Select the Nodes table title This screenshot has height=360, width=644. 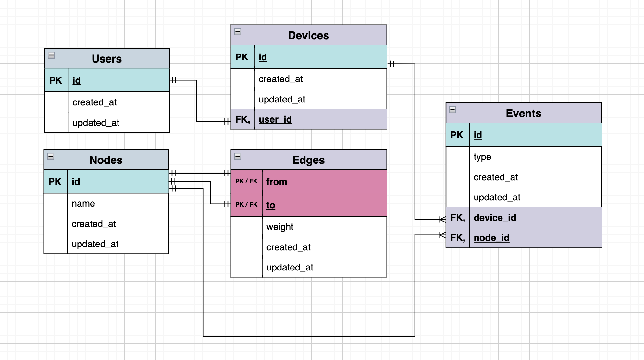(x=106, y=160)
